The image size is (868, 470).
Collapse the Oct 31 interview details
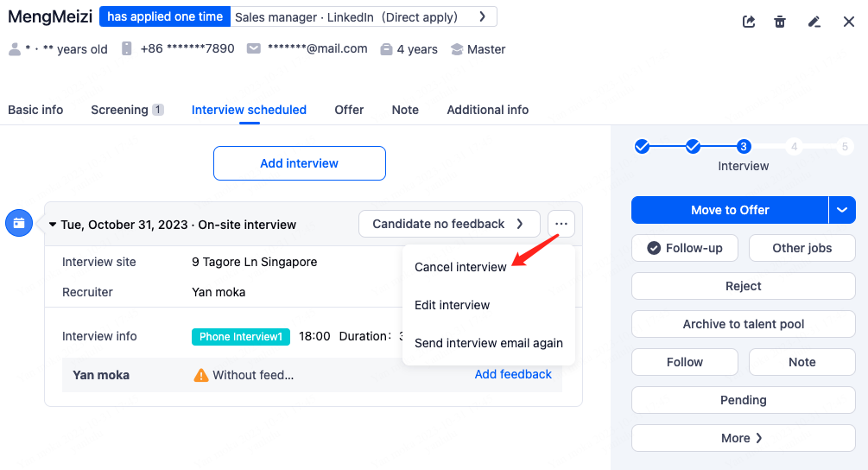pyautogui.click(x=53, y=225)
